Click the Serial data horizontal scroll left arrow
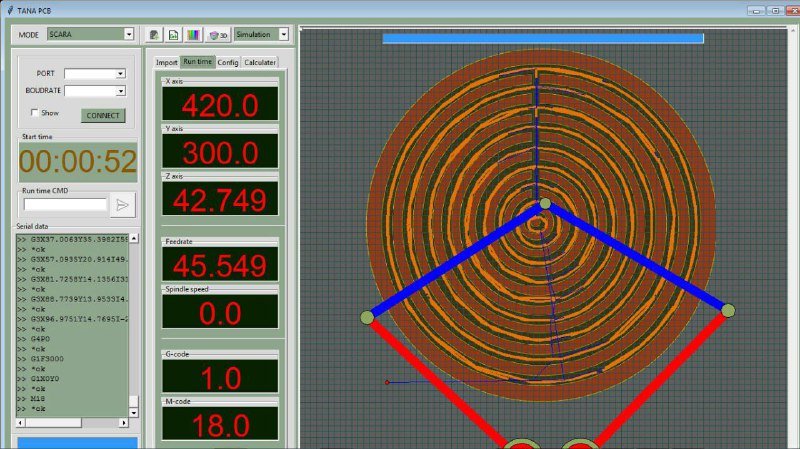 20,423
